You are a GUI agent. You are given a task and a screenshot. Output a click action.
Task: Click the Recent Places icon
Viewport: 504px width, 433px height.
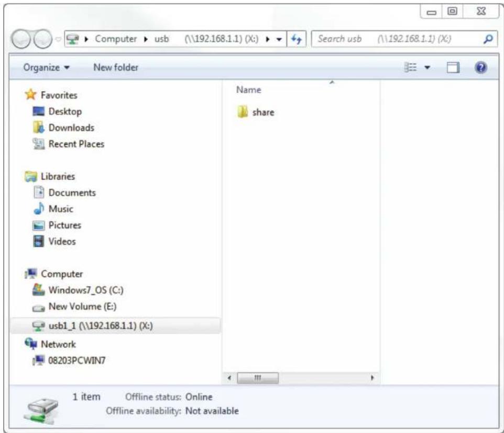tap(39, 144)
